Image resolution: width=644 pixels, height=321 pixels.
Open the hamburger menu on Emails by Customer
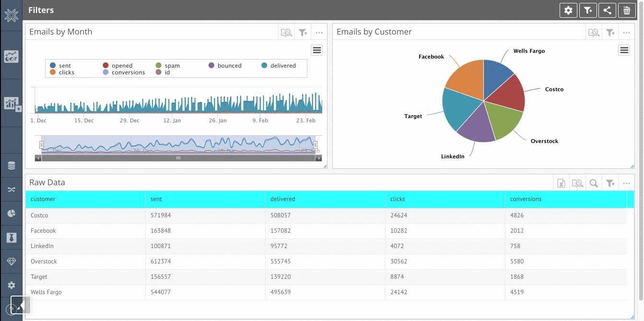pos(624,50)
